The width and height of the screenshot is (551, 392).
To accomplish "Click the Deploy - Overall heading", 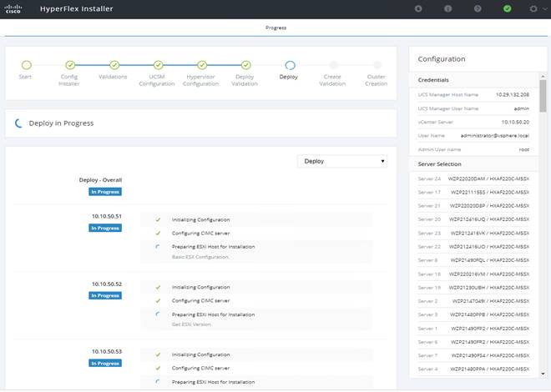I will (x=100, y=180).
